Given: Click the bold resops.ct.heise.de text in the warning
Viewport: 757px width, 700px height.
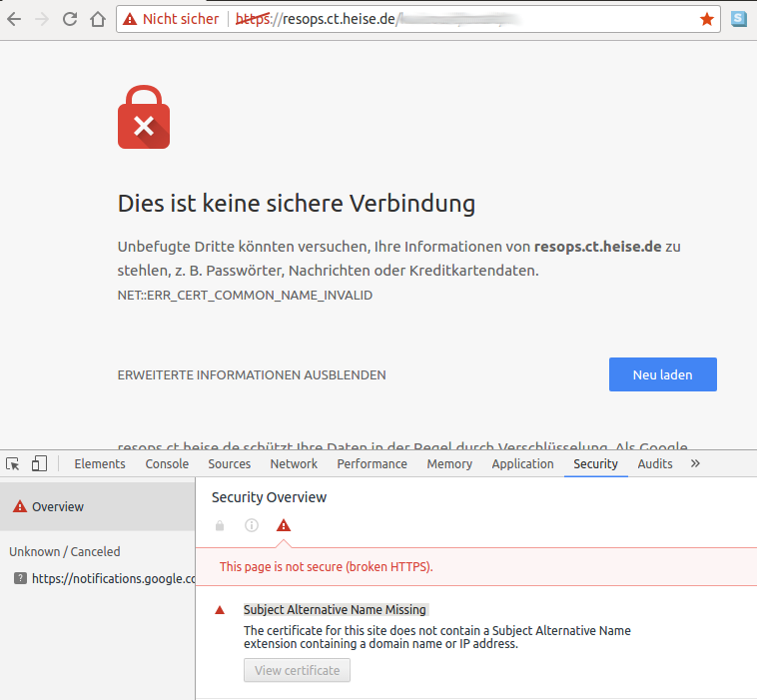Looking at the screenshot, I should coord(597,247).
